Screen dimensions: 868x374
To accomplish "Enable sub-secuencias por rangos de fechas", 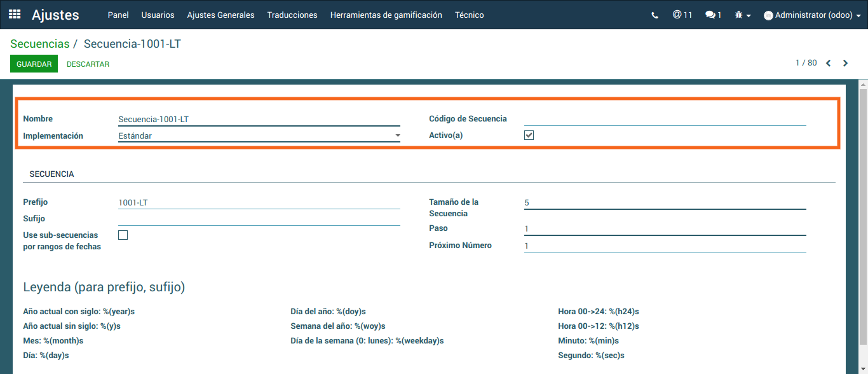I will pos(123,235).
